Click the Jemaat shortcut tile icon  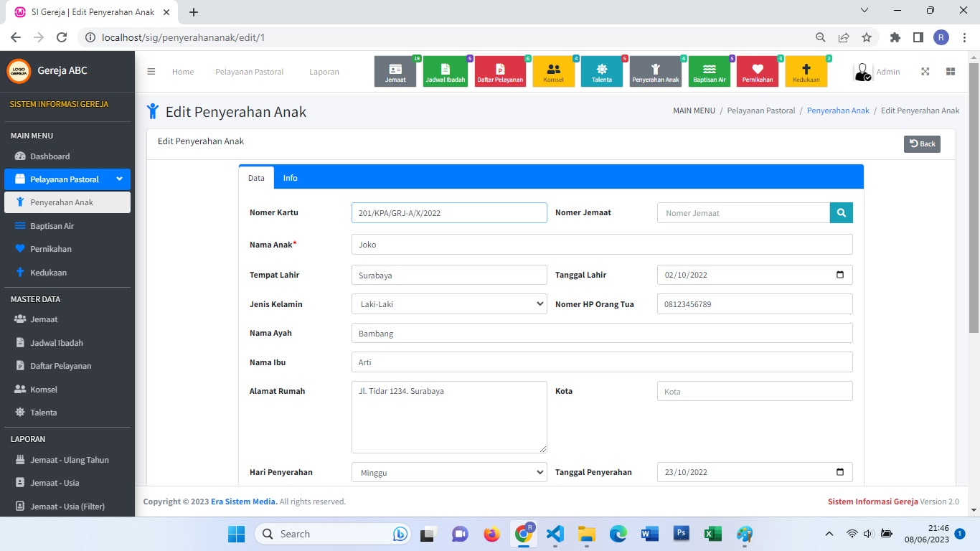point(395,70)
